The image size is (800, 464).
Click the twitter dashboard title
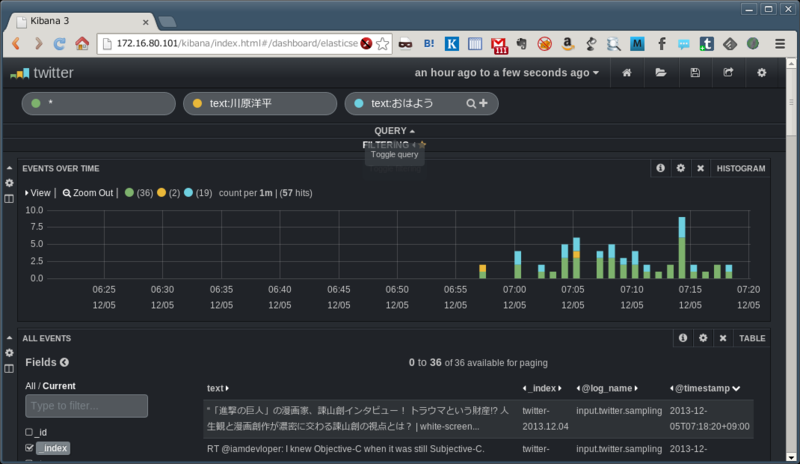(x=54, y=73)
